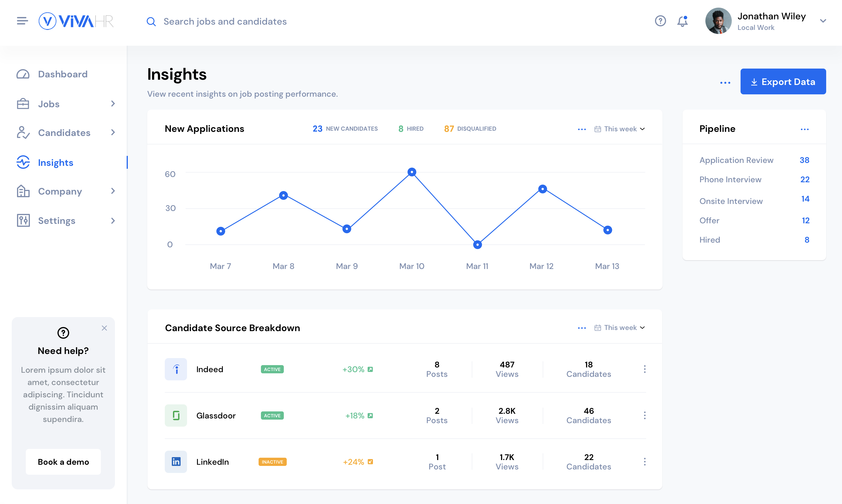Expand the Jobs sidebar submenu
Screen dimensions: 842x504
[x=113, y=104]
